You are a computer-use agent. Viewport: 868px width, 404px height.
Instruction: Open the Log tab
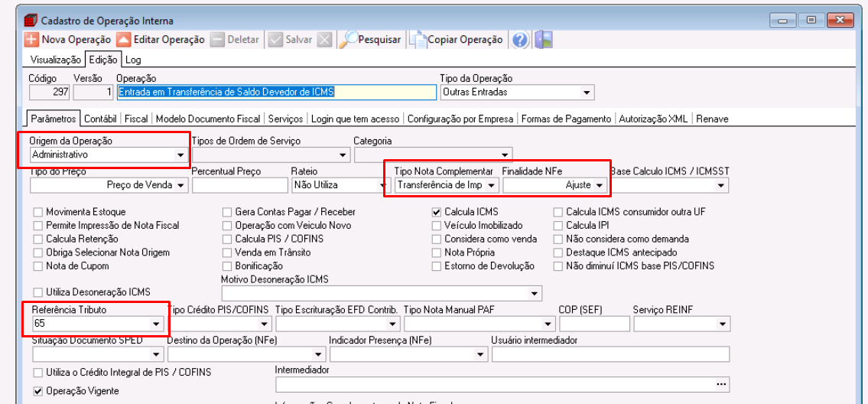[133, 59]
